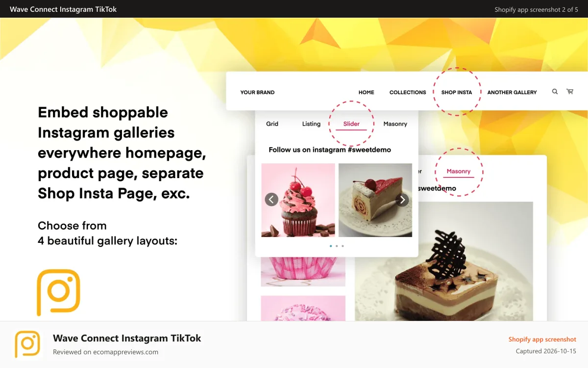
Task: Click the top bar 'Wave Connect Instagram TikTok' title
Action: click(x=63, y=9)
